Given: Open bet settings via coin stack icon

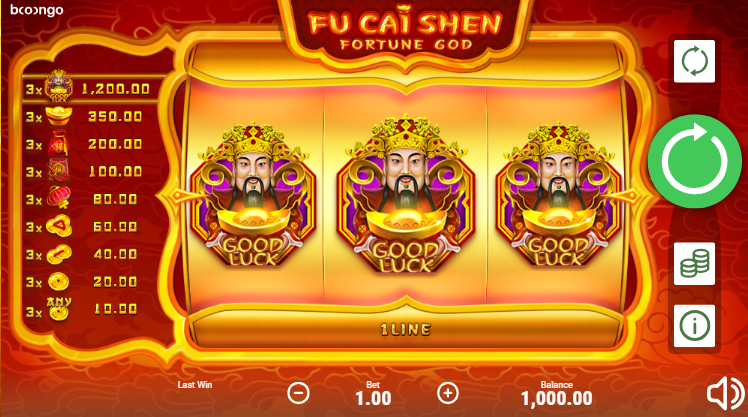Looking at the screenshot, I should [694, 264].
